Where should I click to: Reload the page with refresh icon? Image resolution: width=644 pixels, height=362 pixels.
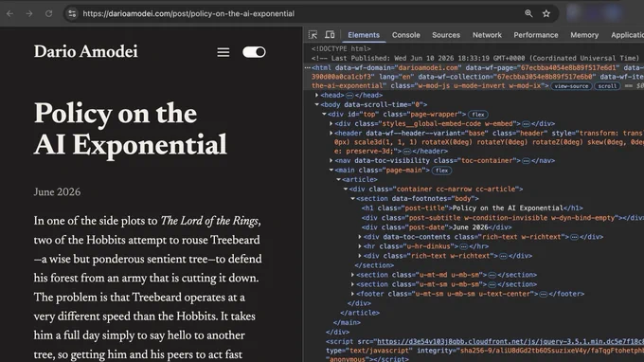click(x=48, y=13)
